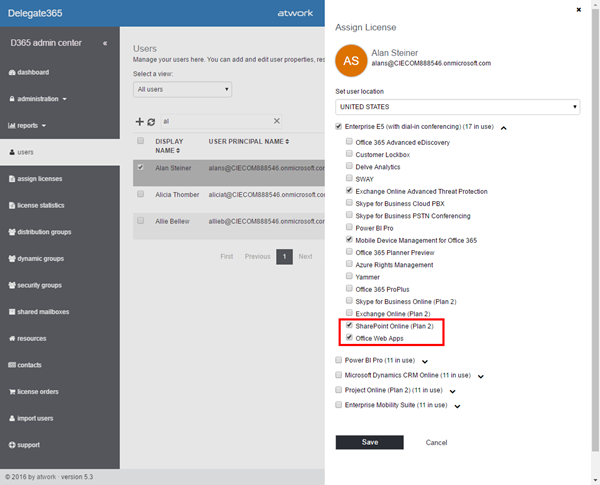Check SWAY option
This screenshot has height=485, width=600.
point(349,178)
